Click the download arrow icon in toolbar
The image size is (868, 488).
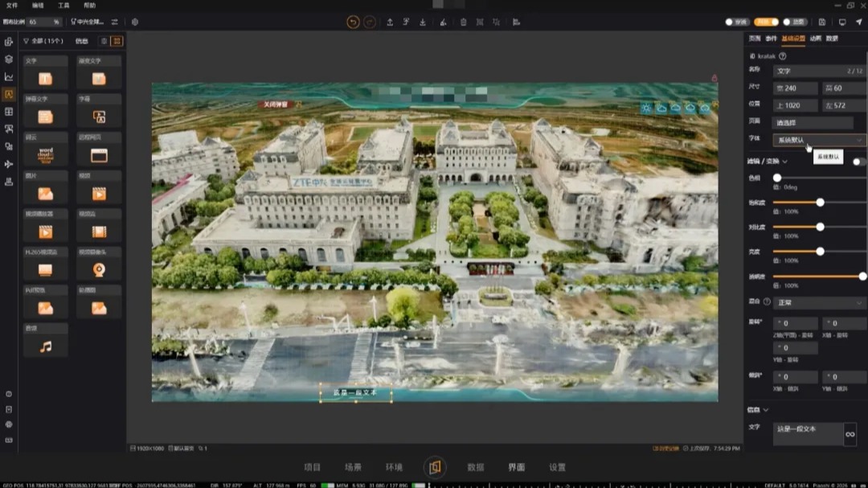[x=423, y=23]
